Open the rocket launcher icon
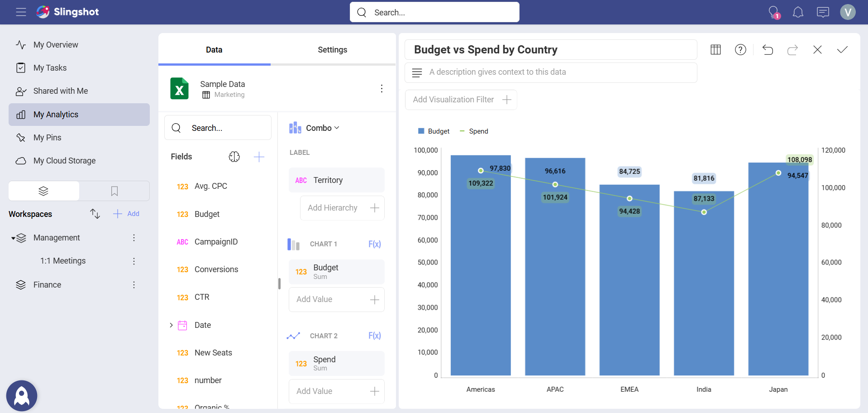Image resolution: width=868 pixels, height=413 pixels. (22, 395)
